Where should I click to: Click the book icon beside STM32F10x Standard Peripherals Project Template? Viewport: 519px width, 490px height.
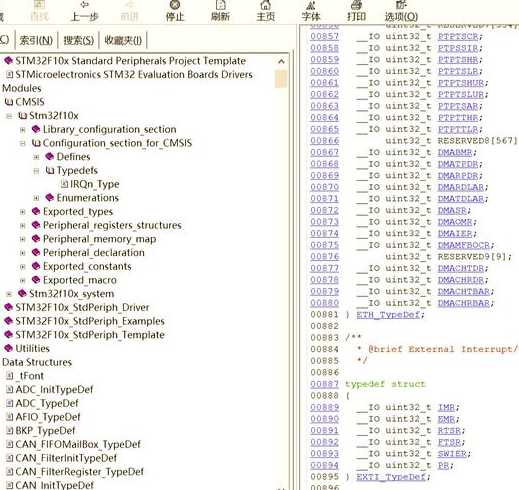(8, 61)
